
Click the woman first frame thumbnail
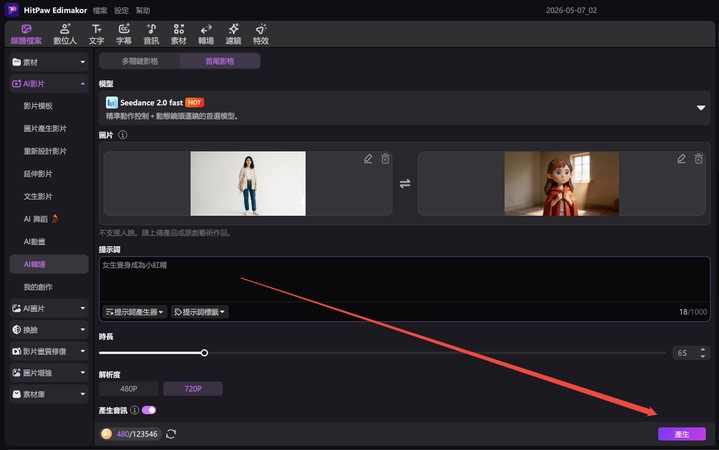pos(248,183)
